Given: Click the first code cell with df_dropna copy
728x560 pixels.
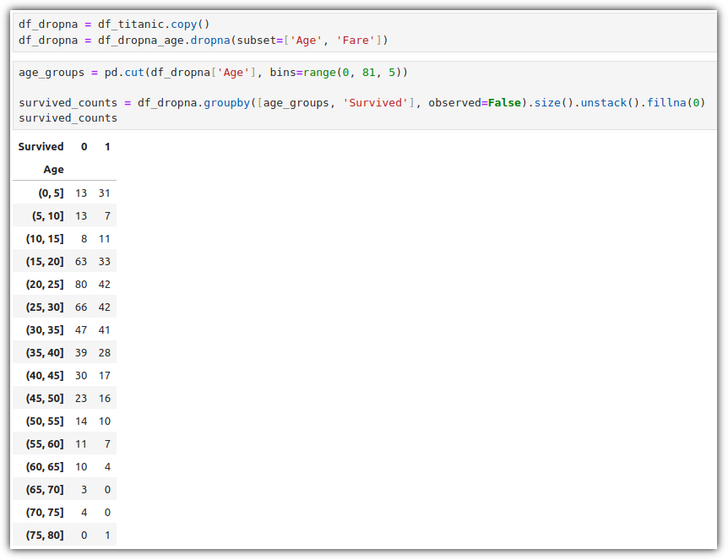Looking at the screenshot, I should click(365, 32).
